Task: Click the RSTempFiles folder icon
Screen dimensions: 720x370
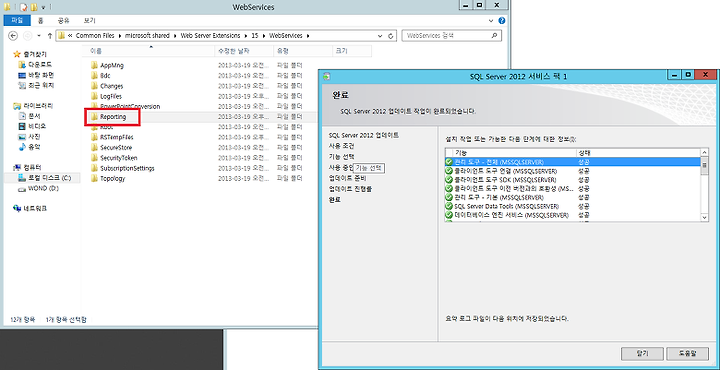Action: pyautogui.click(x=95, y=137)
